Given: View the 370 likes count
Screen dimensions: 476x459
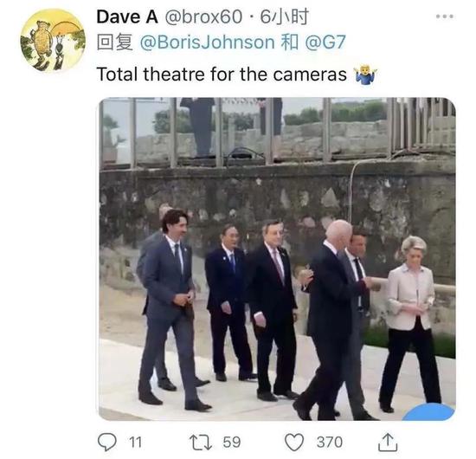Looking at the screenshot, I should click(x=330, y=443).
